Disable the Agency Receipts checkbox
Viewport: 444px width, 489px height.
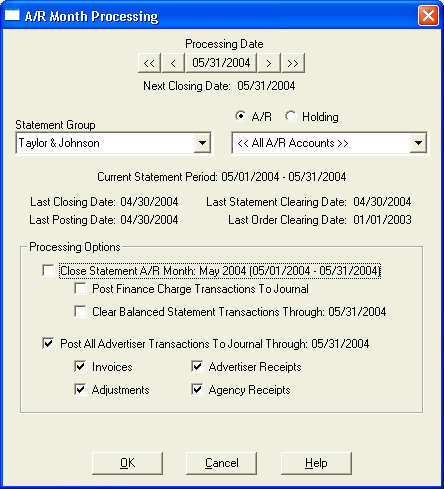point(197,389)
